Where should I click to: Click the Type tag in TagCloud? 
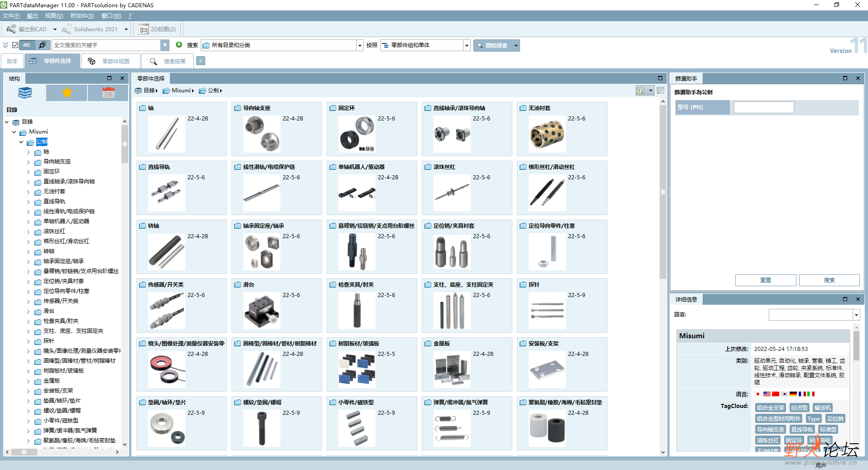814,419
